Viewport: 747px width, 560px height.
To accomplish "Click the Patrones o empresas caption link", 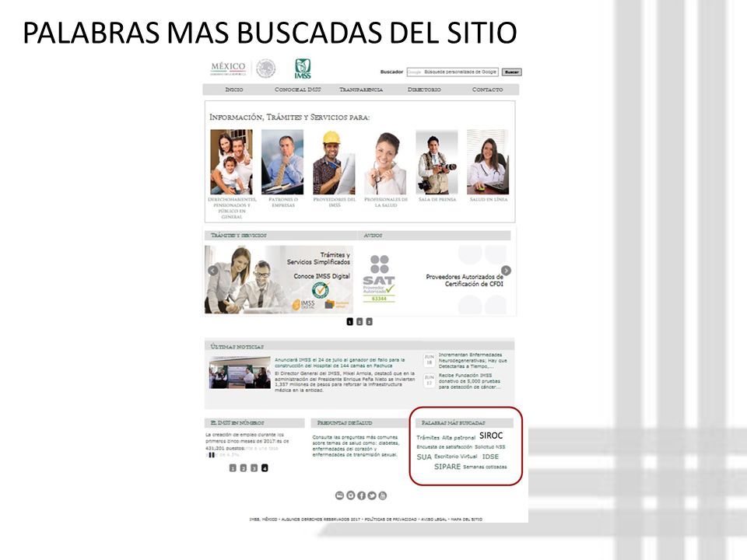I will coord(283,202).
